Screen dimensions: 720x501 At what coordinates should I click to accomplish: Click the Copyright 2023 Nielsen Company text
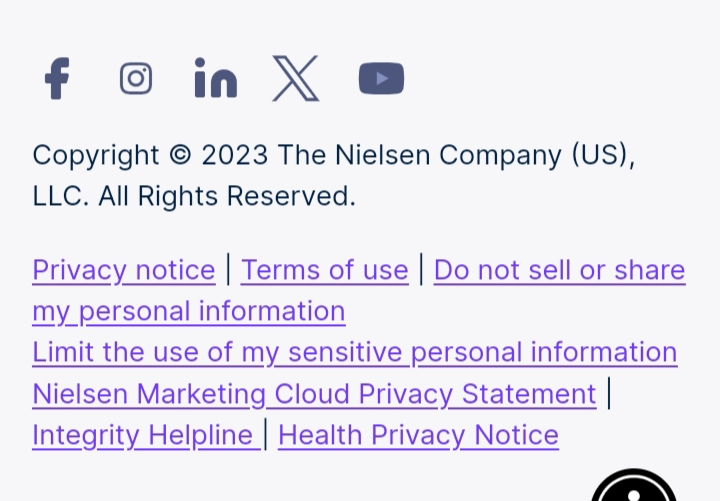(x=334, y=155)
